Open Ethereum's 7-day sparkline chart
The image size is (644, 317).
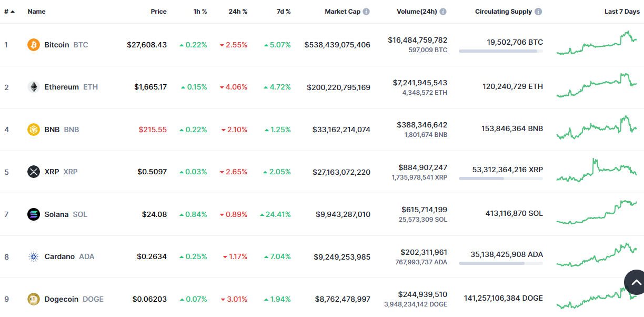point(597,85)
